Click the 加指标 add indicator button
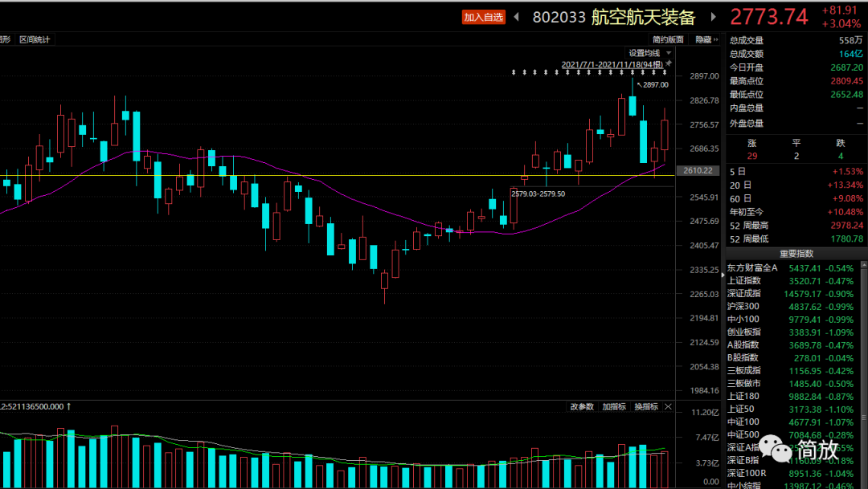868x489 pixels. 614,407
